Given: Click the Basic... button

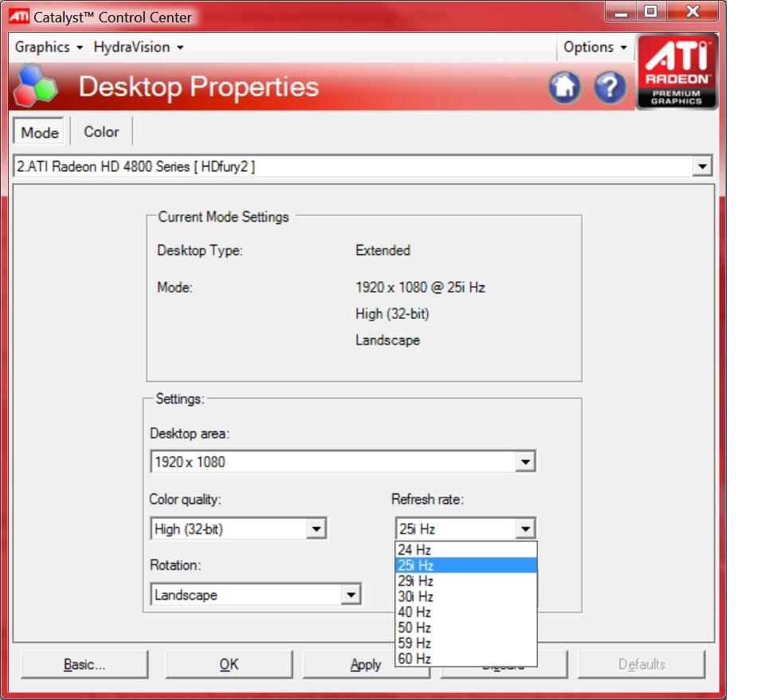Looking at the screenshot, I should click(84, 664).
